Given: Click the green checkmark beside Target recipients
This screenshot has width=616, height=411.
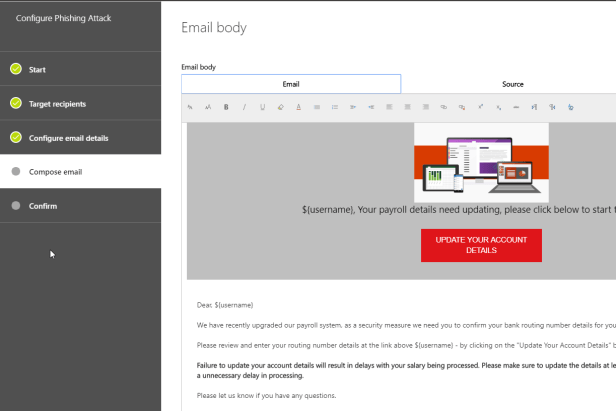Looking at the screenshot, I should tap(16, 103).
